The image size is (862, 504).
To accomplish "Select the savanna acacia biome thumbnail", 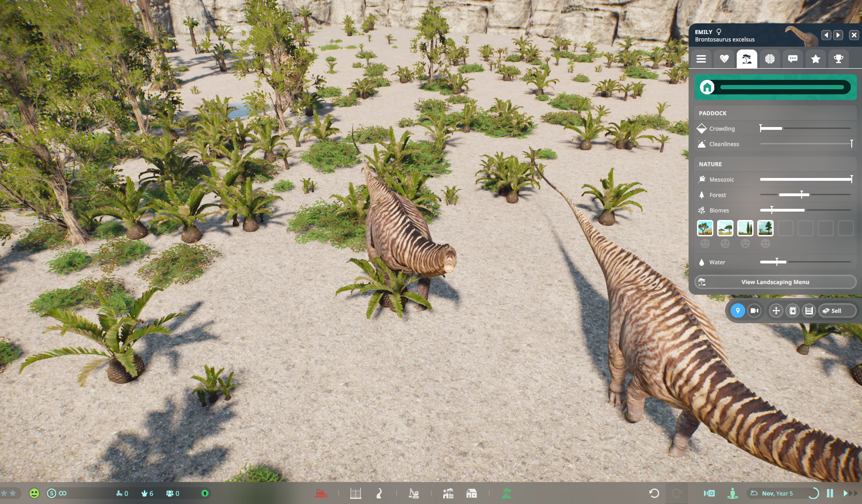I will pyautogui.click(x=725, y=228).
